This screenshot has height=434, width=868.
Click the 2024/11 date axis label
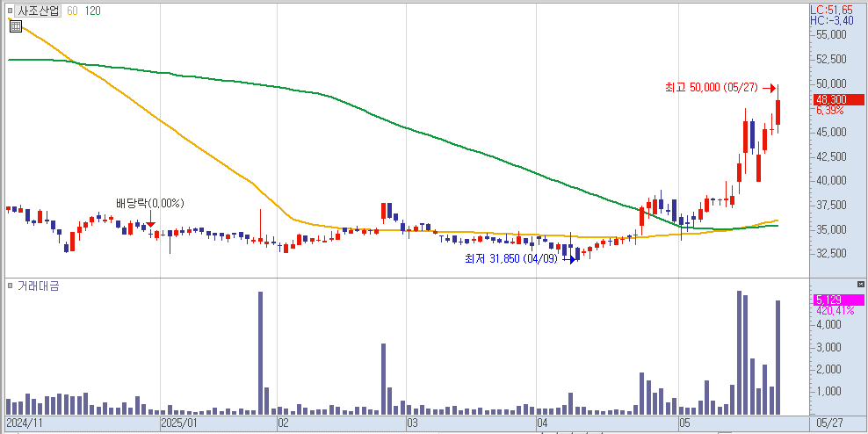coord(23,423)
